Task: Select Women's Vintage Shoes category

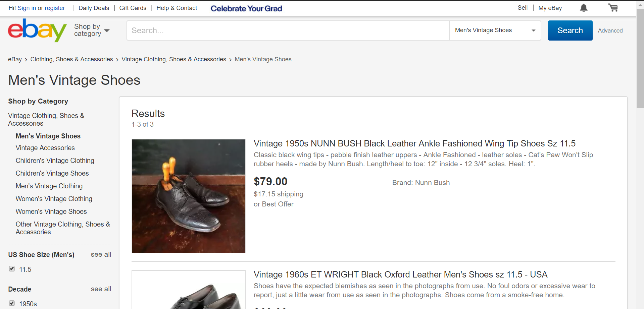Action: click(51, 211)
